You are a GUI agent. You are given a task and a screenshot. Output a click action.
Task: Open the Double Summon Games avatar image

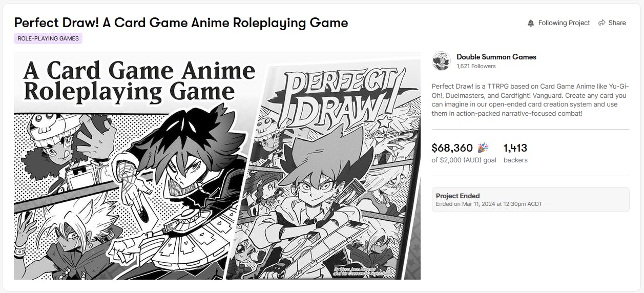pyautogui.click(x=441, y=61)
